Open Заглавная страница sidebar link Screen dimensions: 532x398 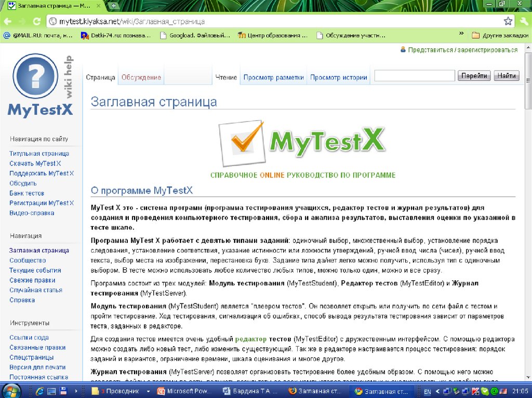(x=39, y=251)
